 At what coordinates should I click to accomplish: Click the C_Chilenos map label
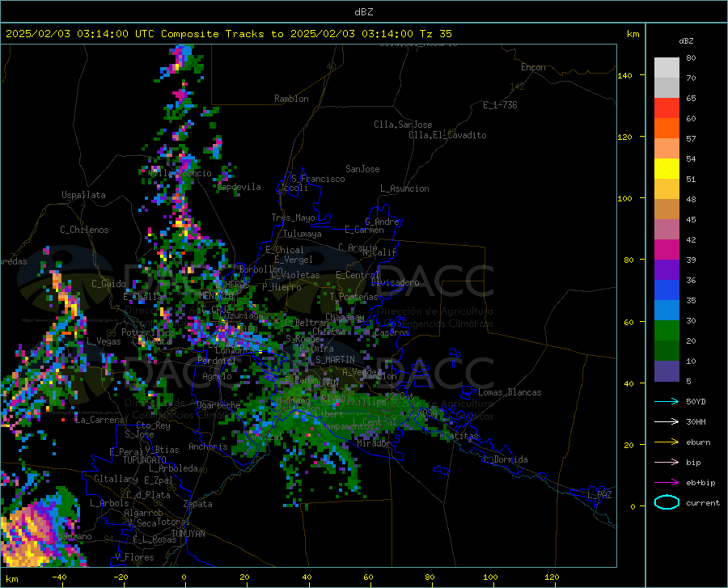click(x=84, y=230)
